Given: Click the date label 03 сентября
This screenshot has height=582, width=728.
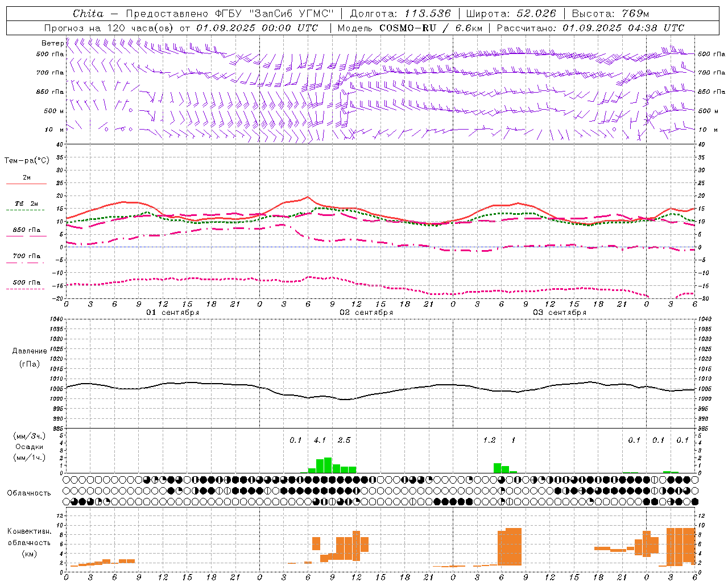Looking at the screenshot, I should click(x=560, y=313).
